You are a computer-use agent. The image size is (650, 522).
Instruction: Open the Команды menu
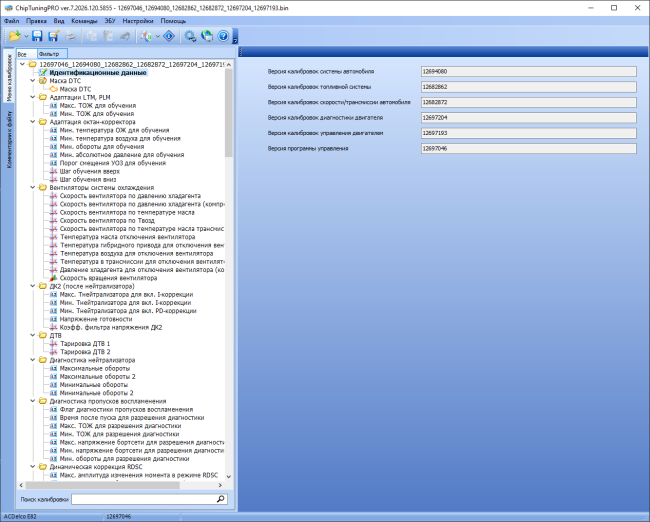(84, 21)
